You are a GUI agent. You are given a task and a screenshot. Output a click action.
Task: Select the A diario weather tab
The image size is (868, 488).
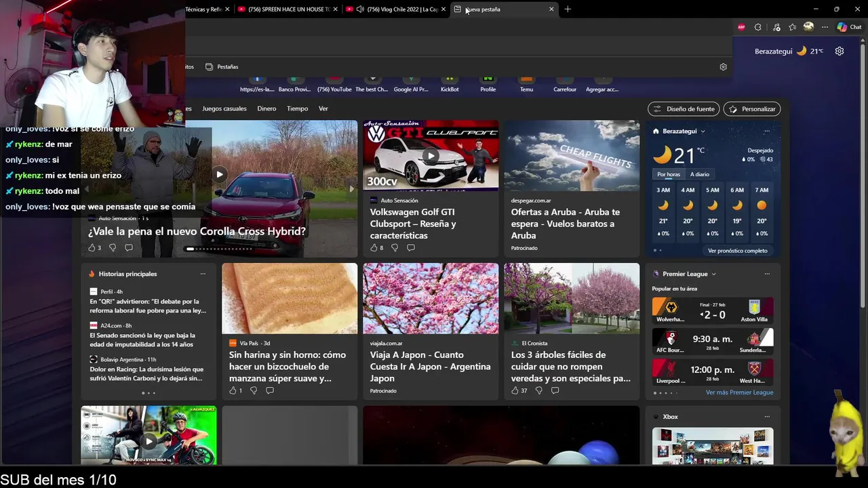coord(700,174)
